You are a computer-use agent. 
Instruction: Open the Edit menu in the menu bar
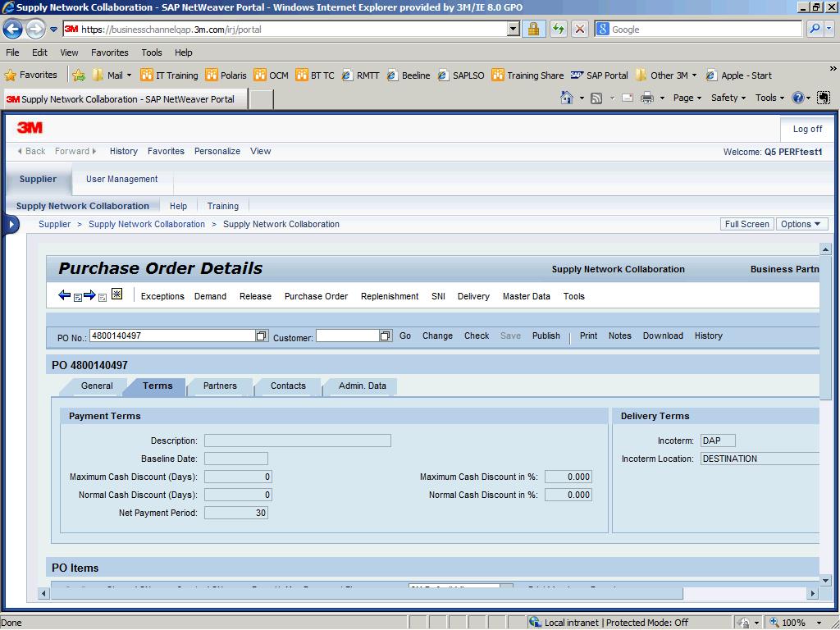[x=39, y=52]
